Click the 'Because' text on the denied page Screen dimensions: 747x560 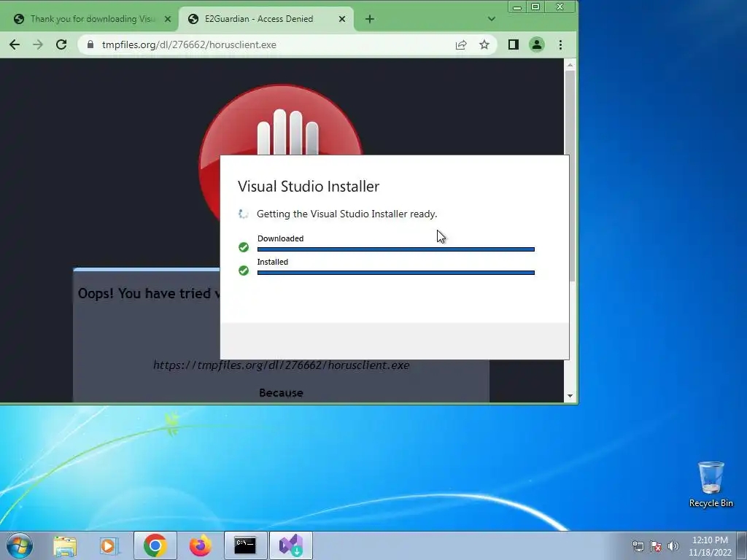coord(281,393)
